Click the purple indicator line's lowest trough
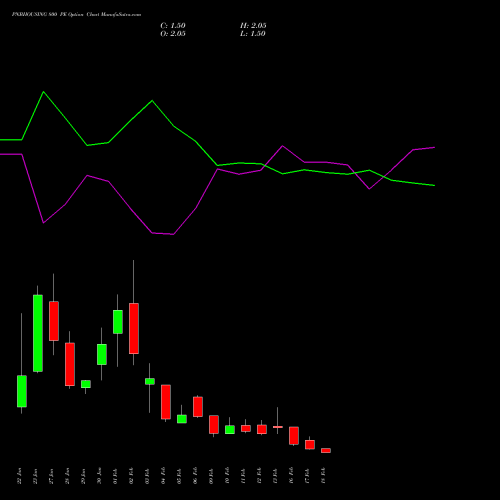This screenshot has width=500, height=500. coord(173,234)
